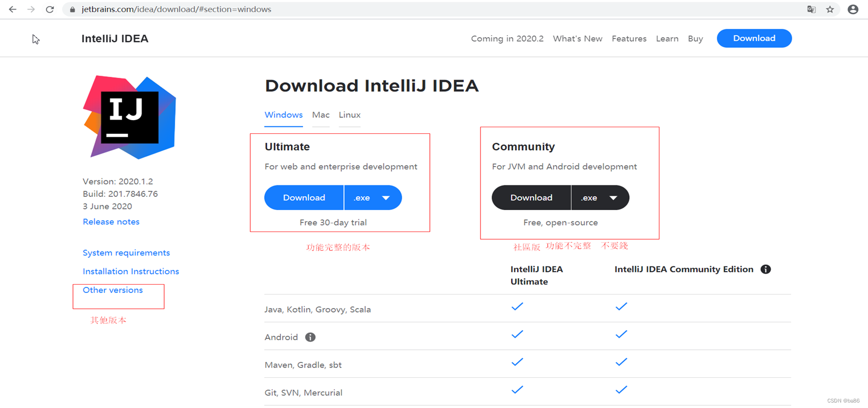Open Coming in 2020.2 menu item

pos(507,38)
